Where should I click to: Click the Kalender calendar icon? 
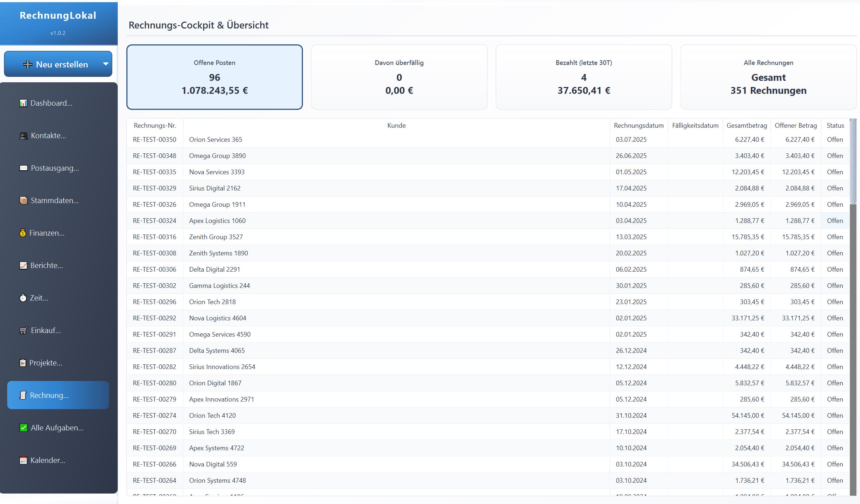(x=23, y=460)
